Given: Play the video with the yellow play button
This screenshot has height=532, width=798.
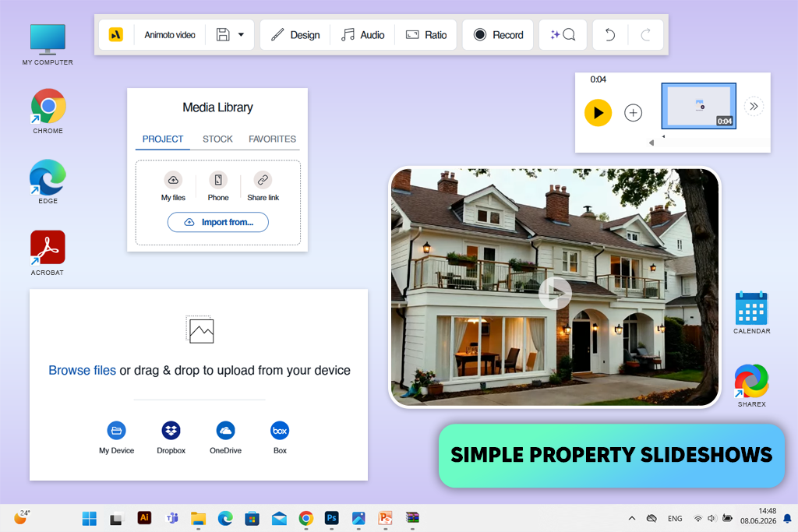Looking at the screenshot, I should (598, 112).
